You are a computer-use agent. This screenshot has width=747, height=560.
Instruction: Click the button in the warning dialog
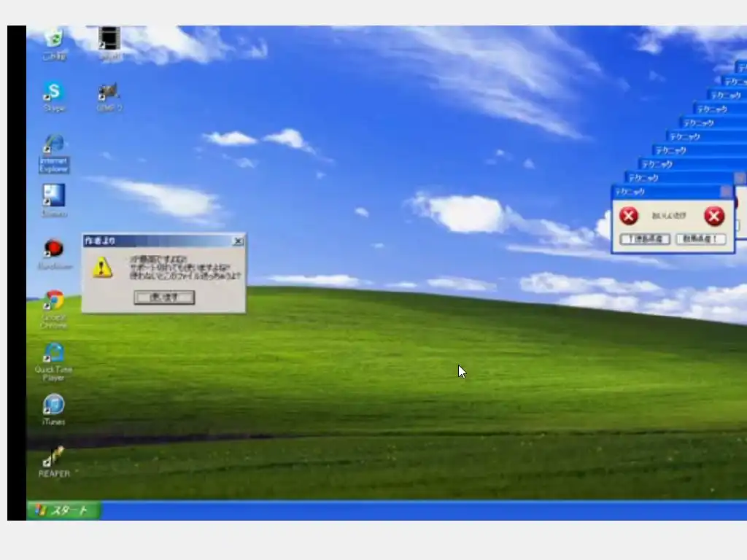coord(164,297)
